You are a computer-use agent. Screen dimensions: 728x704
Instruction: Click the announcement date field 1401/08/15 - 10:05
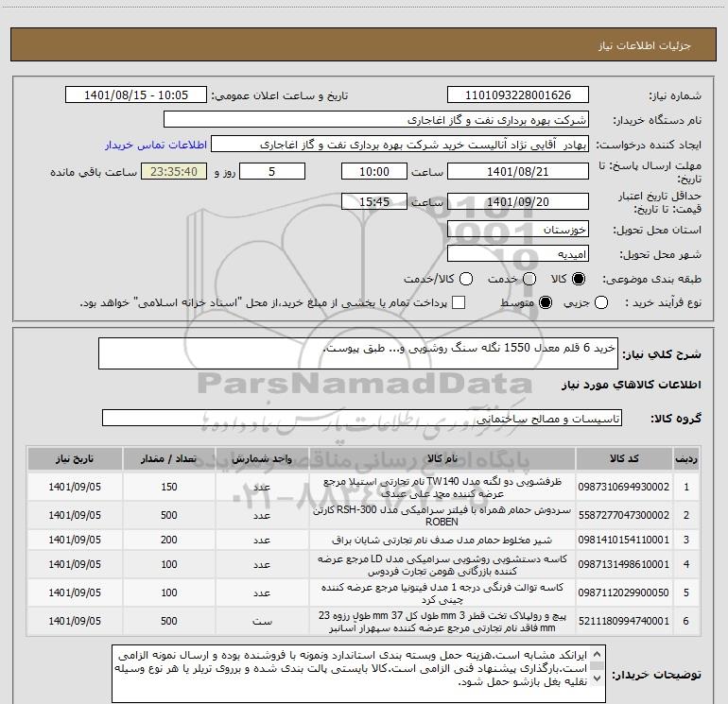tap(135, 94)
